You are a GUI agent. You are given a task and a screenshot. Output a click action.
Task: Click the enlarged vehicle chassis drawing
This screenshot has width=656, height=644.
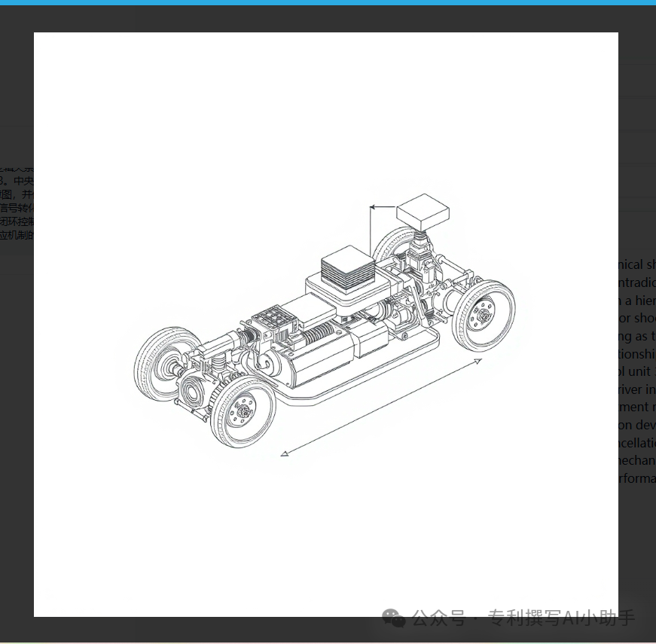pos(326,325)
